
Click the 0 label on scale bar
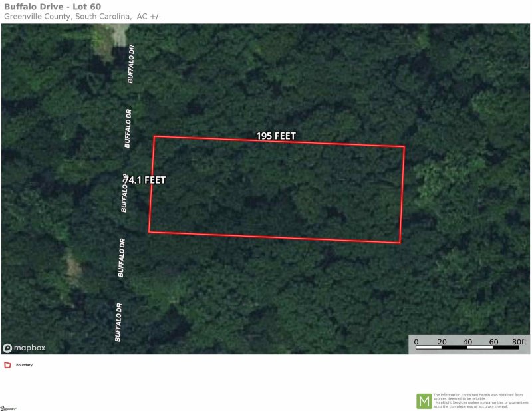[416, 342]
